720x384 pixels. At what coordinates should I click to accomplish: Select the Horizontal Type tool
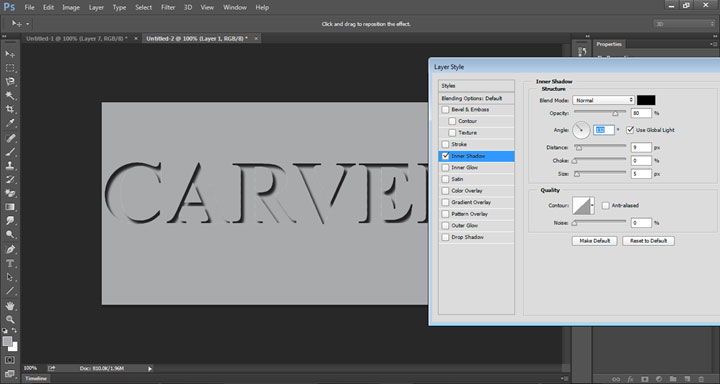(10, 263)
